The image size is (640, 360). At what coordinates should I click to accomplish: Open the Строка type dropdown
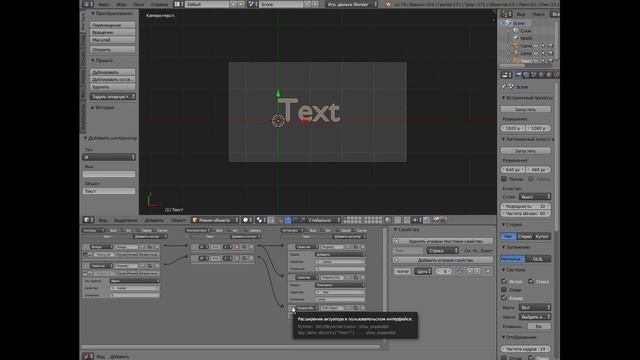tap(442, 251)
